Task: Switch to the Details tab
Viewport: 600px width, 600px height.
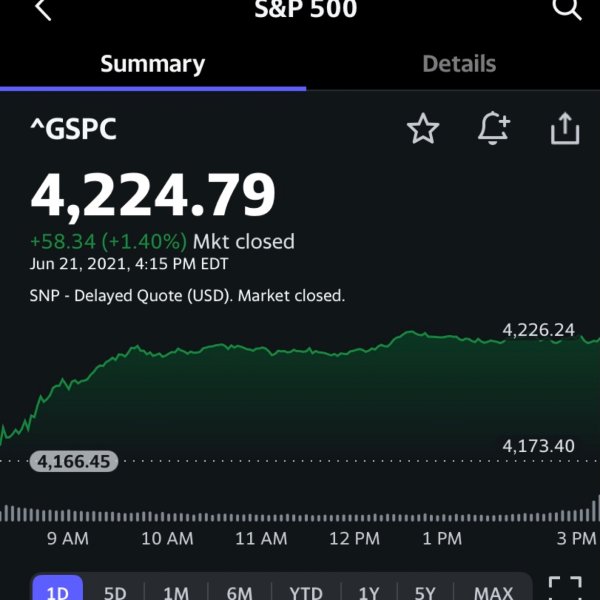Action: coord(459,64)
